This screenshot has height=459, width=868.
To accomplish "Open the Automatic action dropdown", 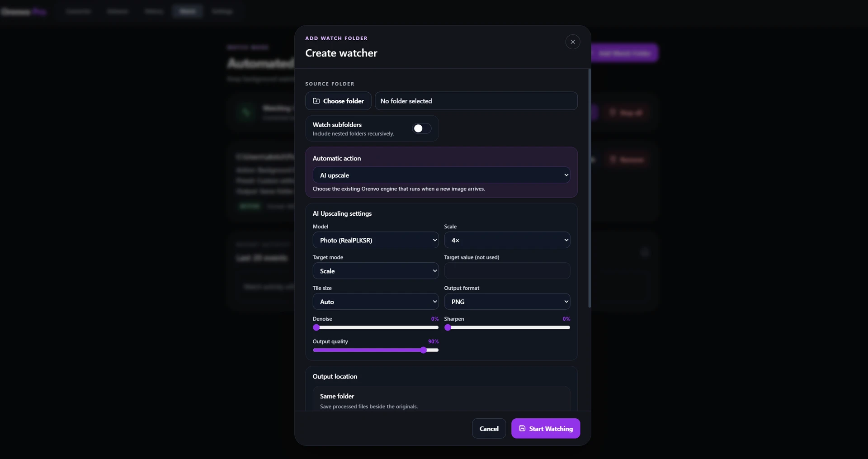I will 441,175.
